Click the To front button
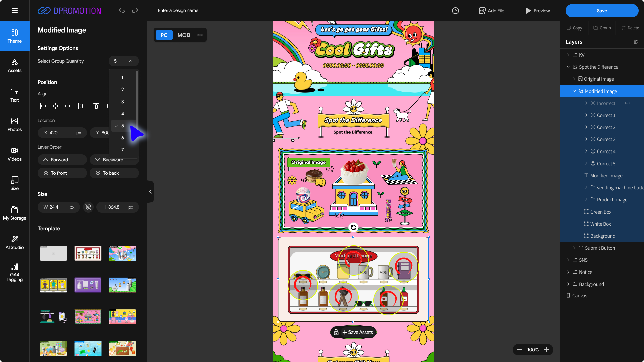Screen dimensions: 644x362 (62, 173)
